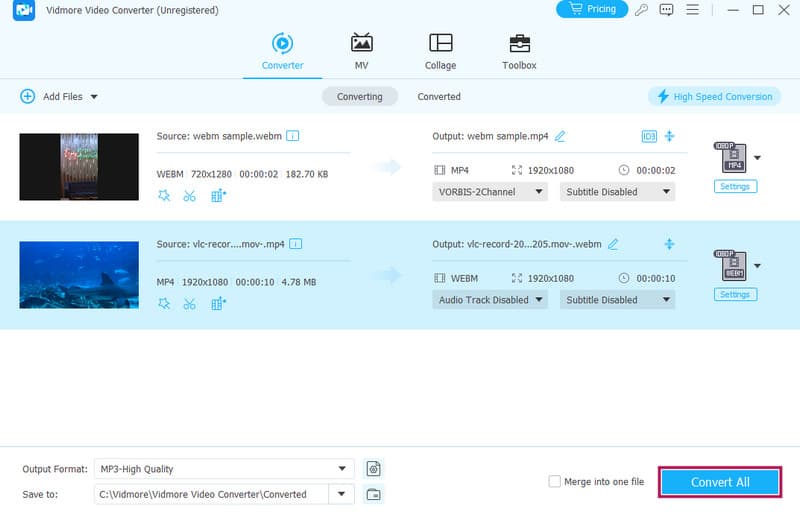Open the ID3 metadata editor icon
The image size is (800, 512).
pyautogui.click(x=648, y=136)
